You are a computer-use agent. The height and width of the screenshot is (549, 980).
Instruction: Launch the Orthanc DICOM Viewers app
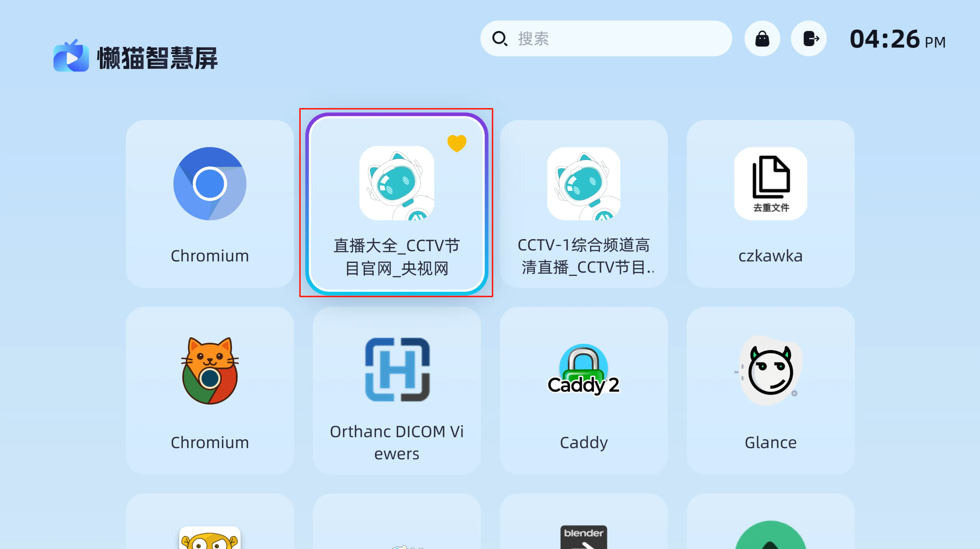pyautogui.click(x=396, y=390)
